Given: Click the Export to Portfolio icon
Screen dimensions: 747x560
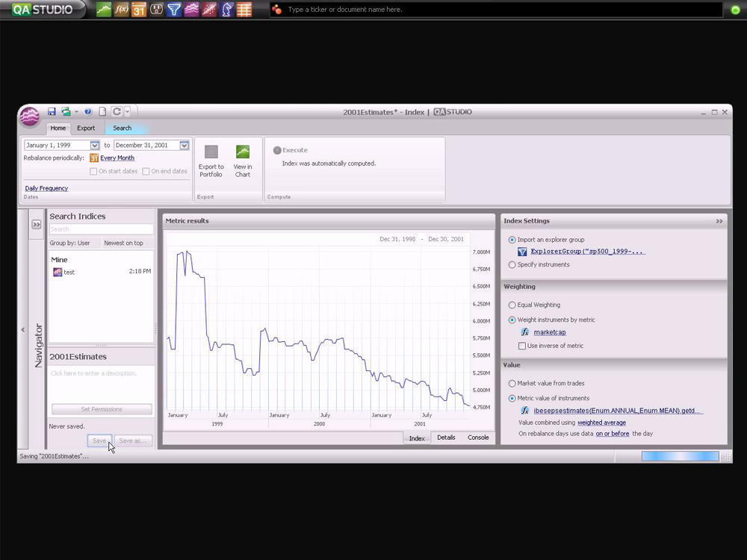Looking at the screenshot, I should 211,152.
